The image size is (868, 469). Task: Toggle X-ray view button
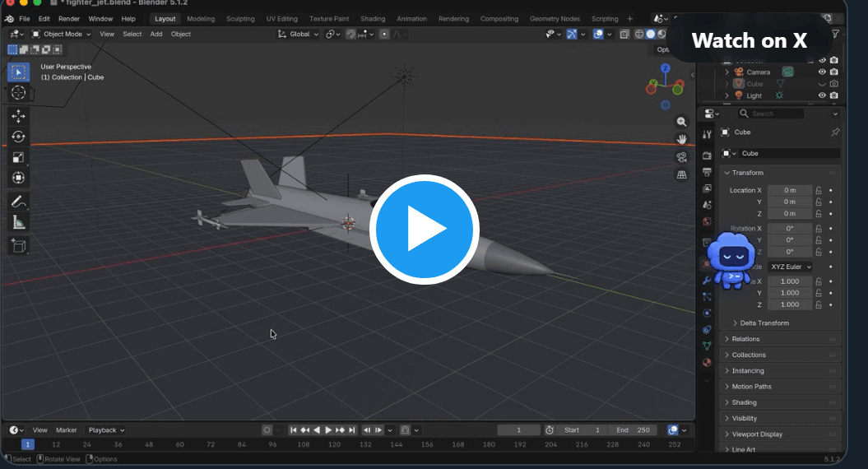624,35
